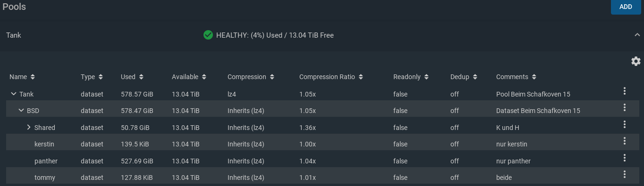Screen dimensions: 644x186
Task: Open three-dot menu for Tank dataset
Action: (624, 91)
